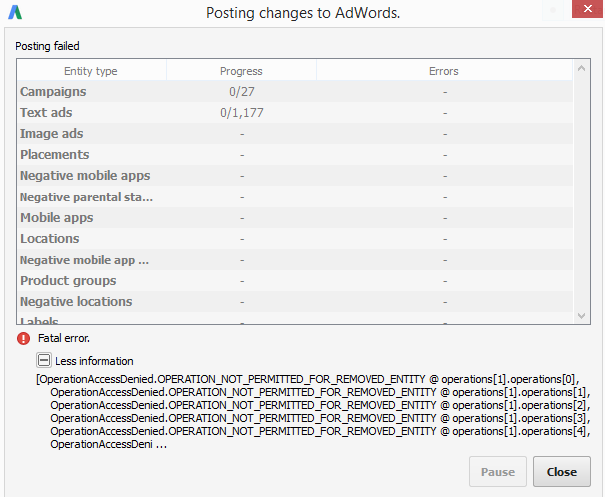Click the Progress column header
Viewport: 605px width, 497px height.
click(241, 71)
